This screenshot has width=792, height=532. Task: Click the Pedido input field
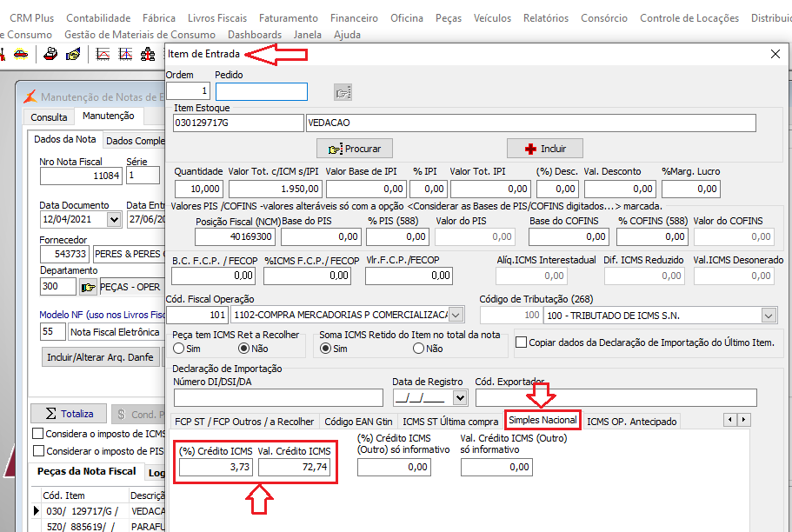pos(262,92)
